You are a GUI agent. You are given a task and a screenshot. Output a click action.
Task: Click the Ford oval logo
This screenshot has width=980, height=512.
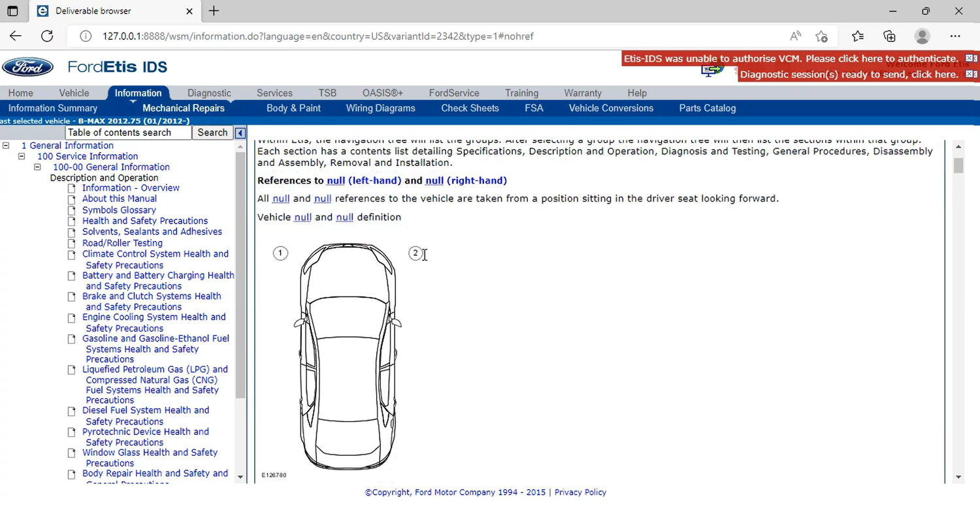pos(27,67)
